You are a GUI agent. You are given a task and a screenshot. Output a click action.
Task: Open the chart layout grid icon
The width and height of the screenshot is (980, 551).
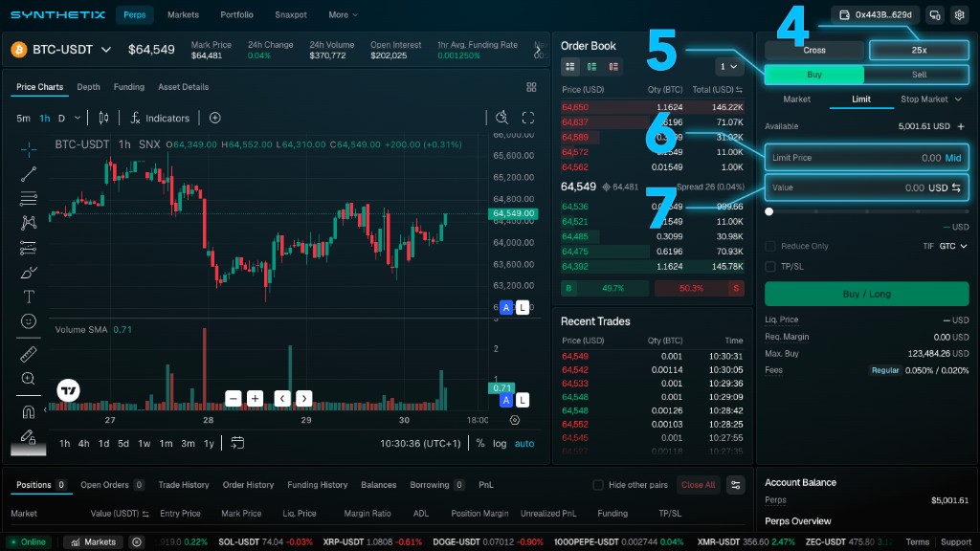tap(531, 87)
